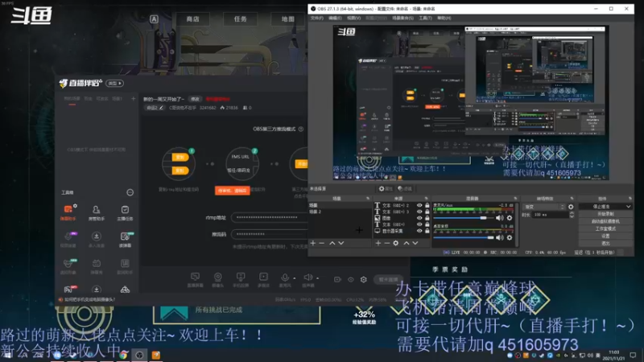Open the 任务 tab in the game
The height and width of the screenshot is (362, 644).
click(240, 19)
